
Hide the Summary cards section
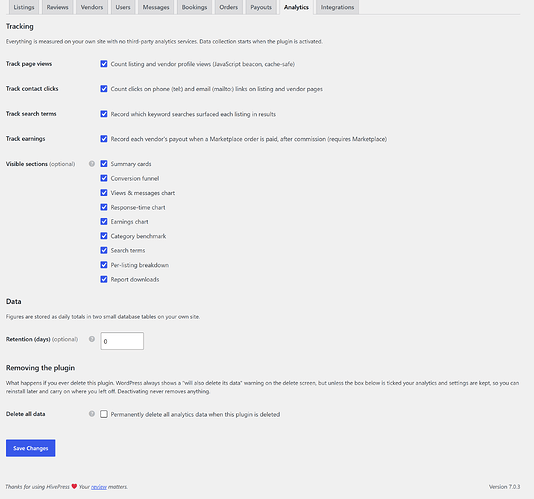(104, 164)
